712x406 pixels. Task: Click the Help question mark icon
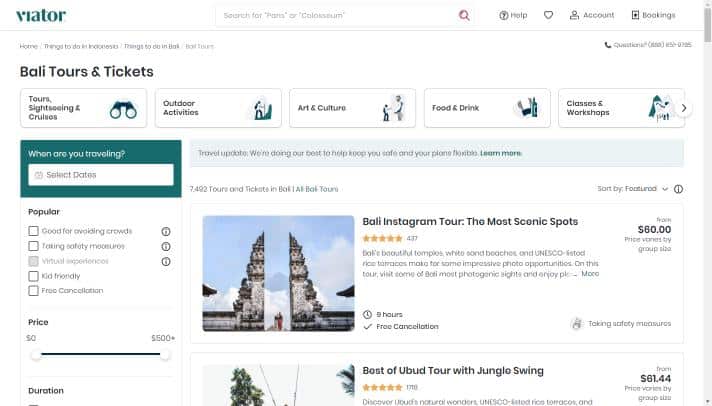503,15
